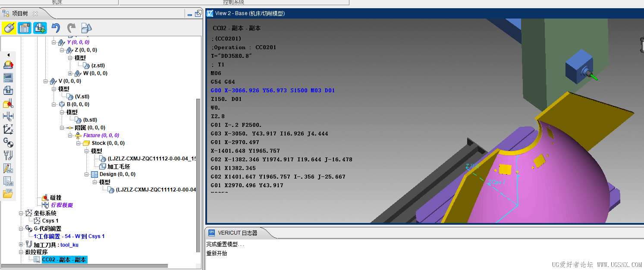Click the control system sidebar icon
Screen dimensions: 644x270
8,78
